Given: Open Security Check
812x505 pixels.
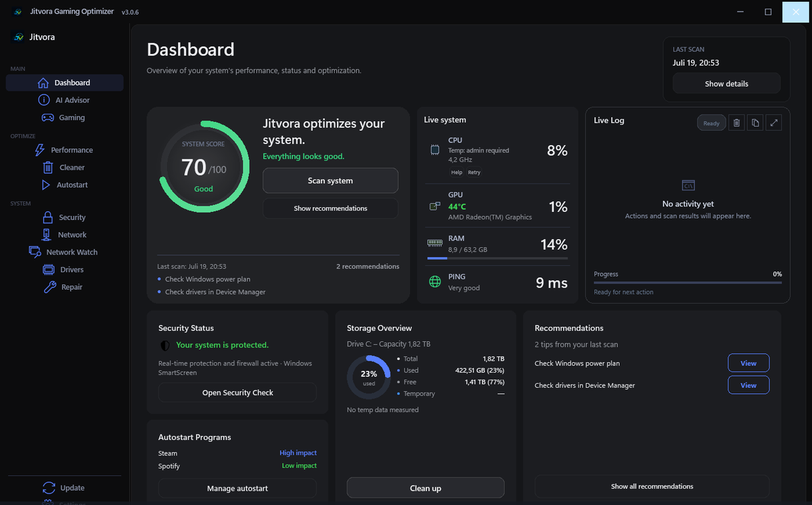Looking at the screenshot, I should (x=238, y=393).
